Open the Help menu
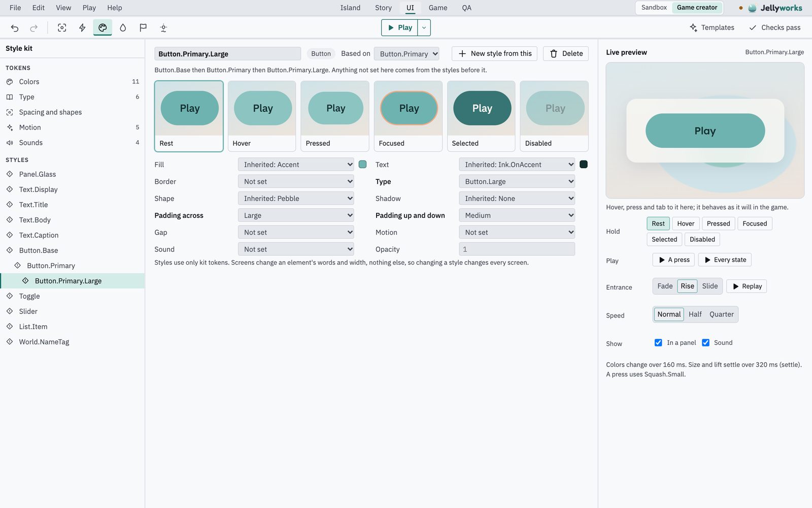812x508 pixels. 115,8
